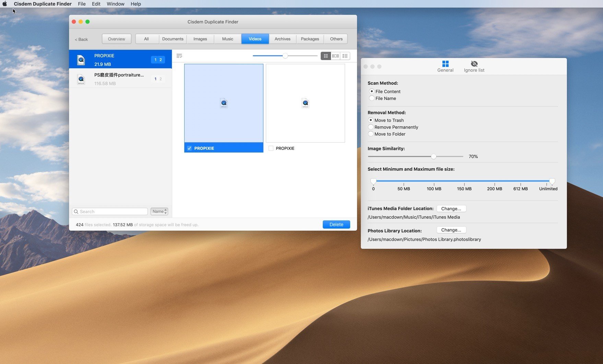Click the 70% similarity value
603x364 pixels.
click(473, 156)
